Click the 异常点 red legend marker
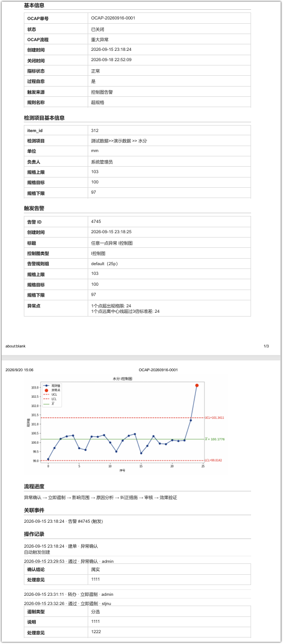 47,390
